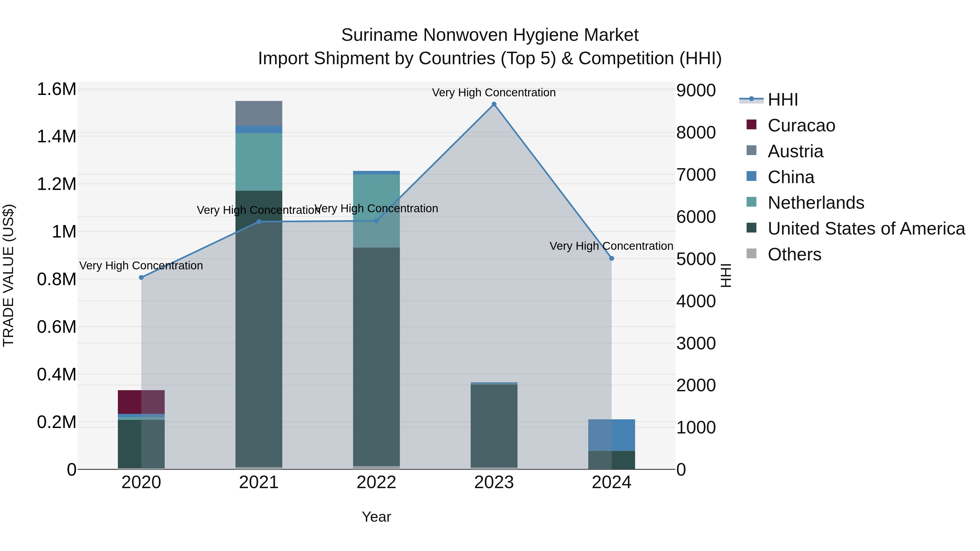
Task: Select the 2023 HHI peak data point
Action: [x=494, y=104]
